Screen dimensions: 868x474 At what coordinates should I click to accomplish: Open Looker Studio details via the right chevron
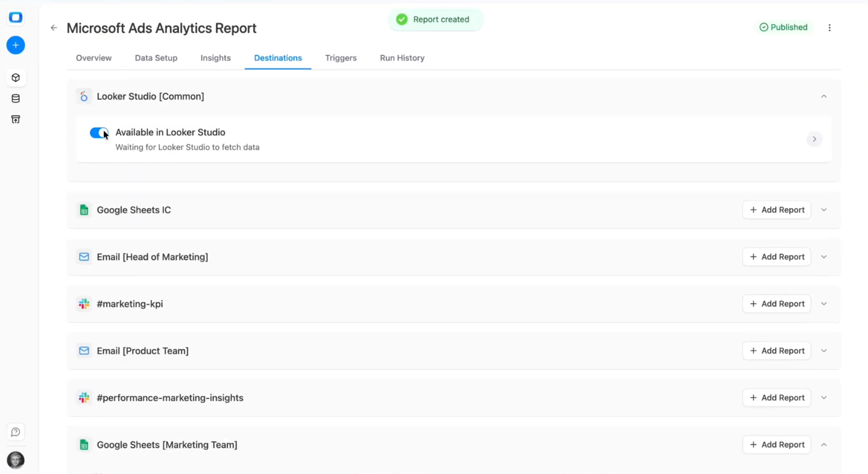pyautogui.click(x=814, y=139)
